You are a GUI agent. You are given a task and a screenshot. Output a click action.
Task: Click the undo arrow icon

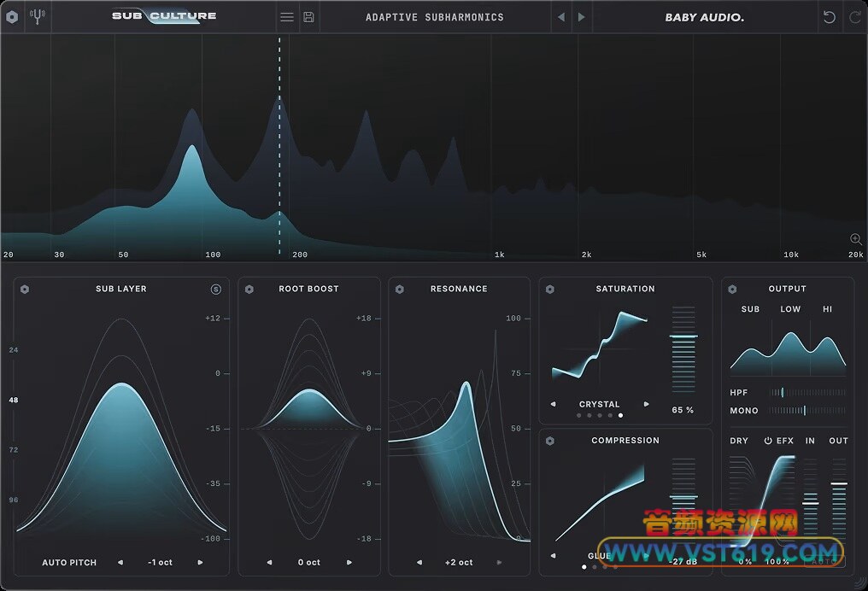point(830,17)
